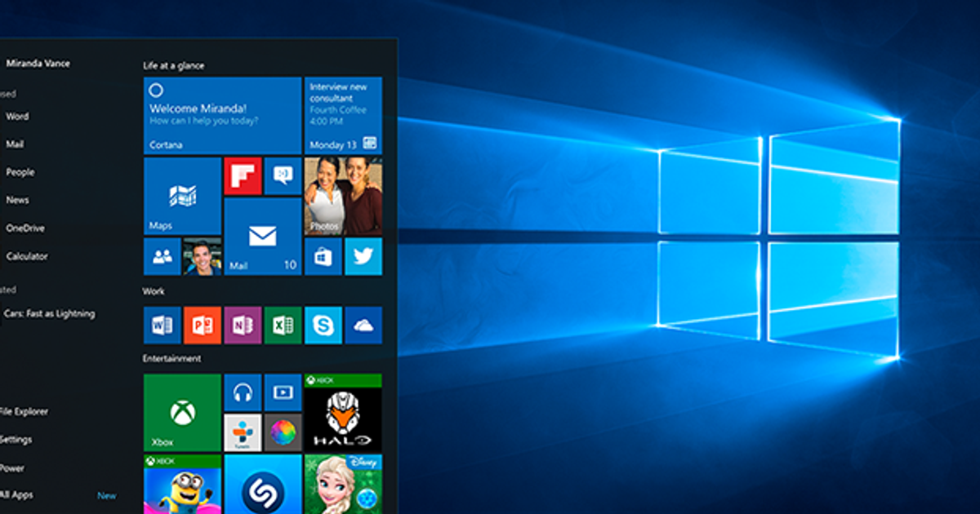980x514 pixels.
Task: Click the Entertainment group header
Action: tap(171, 358)
